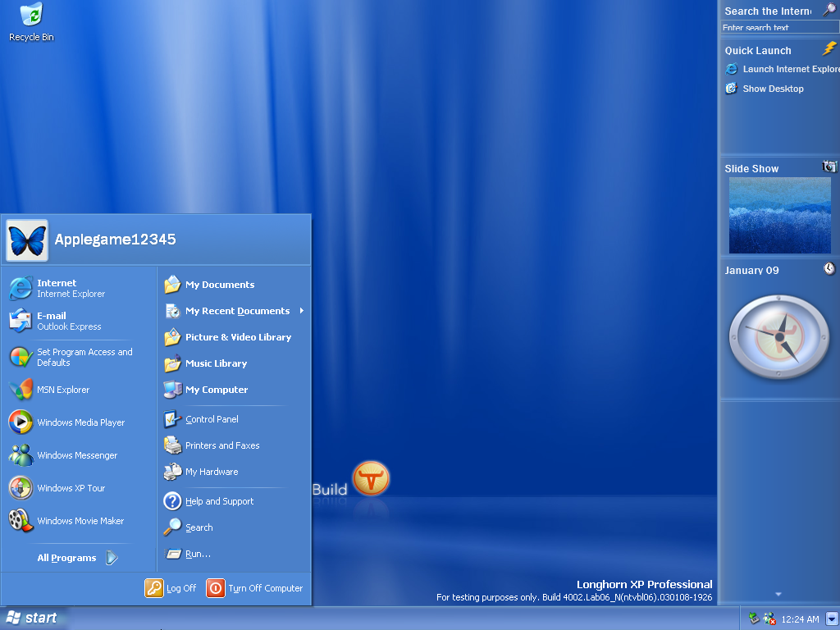Click the analog clock face in sidebar
The image size is (840, 630).
[x=779, y=337]
